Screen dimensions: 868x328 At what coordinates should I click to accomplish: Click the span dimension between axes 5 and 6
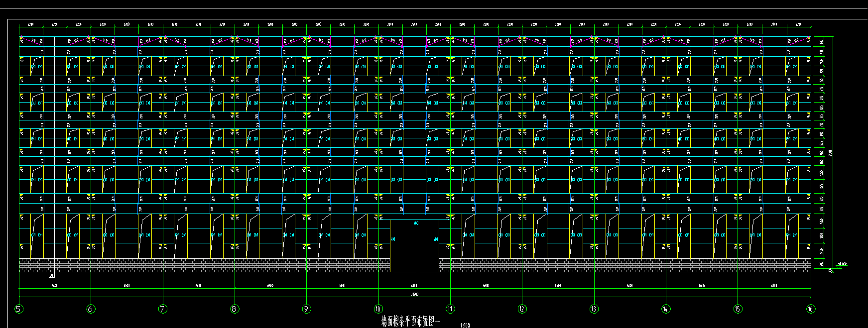point(55,286)
